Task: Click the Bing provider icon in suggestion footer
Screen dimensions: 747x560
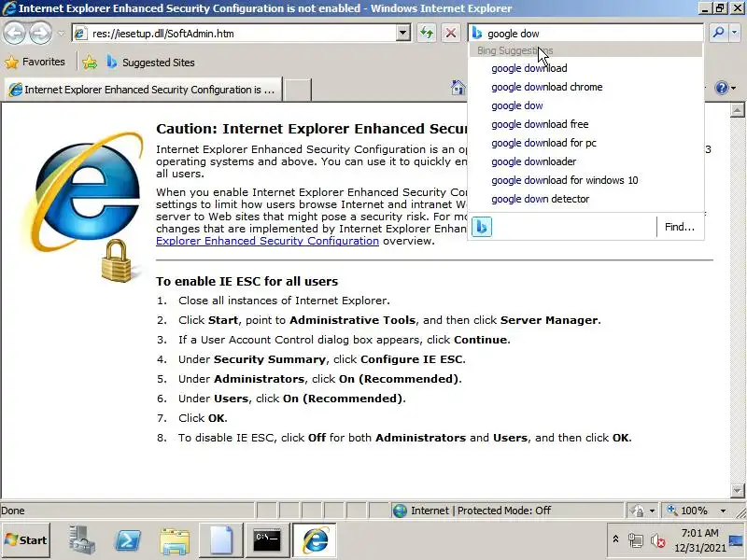Action: click(x=482, y=227)
